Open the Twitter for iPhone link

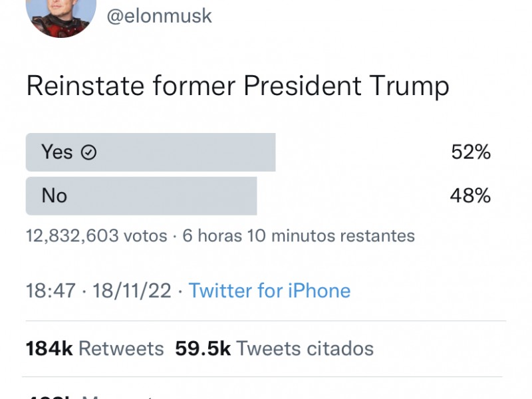269,291
